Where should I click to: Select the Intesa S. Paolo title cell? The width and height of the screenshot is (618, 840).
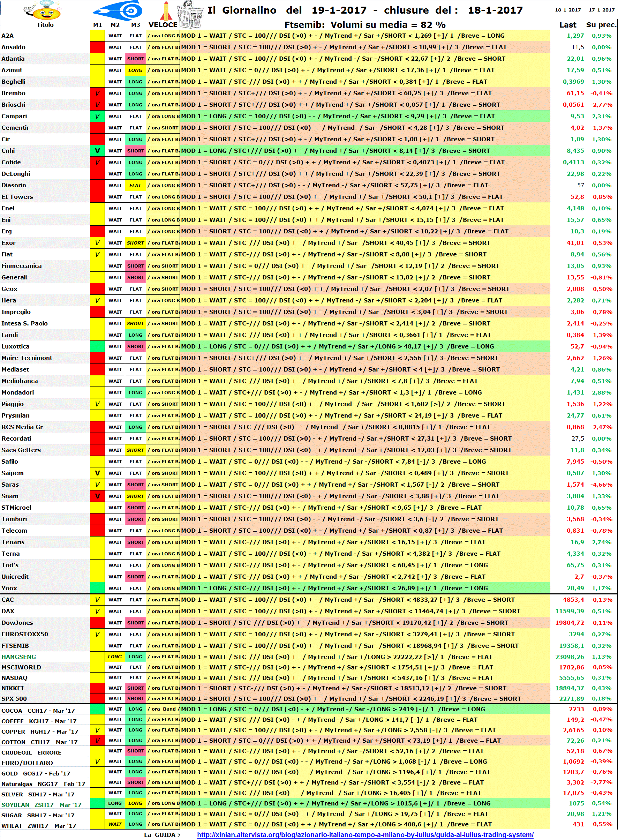pos(45,323)
